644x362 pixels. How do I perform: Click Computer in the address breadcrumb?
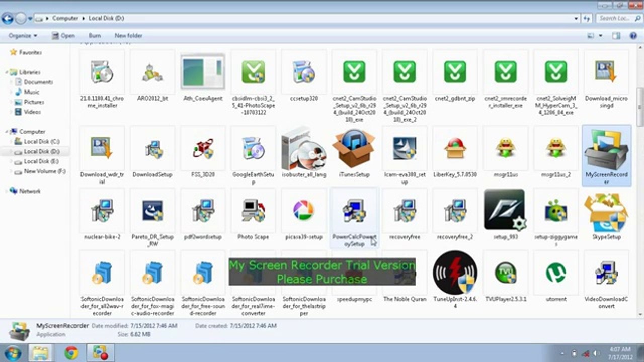tap(65, 18)
